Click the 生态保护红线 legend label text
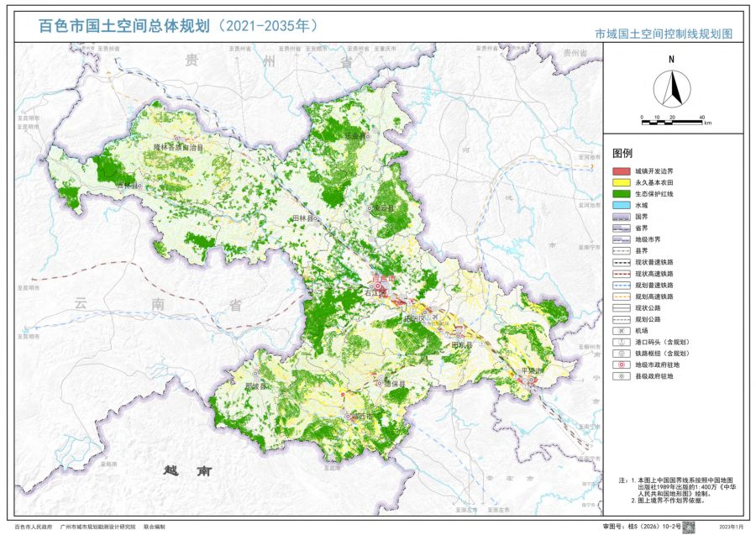This screenshot has height=535, width=756. click(x=654, y=194)
